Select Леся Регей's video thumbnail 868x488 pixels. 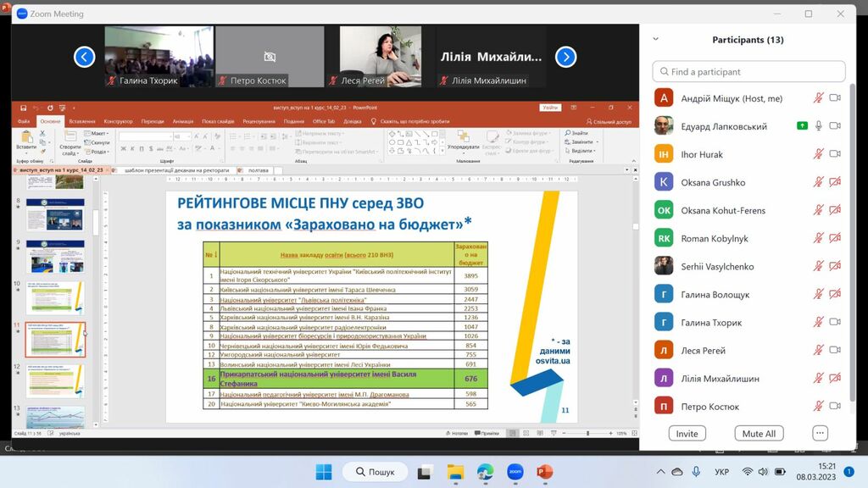point(381,57)
